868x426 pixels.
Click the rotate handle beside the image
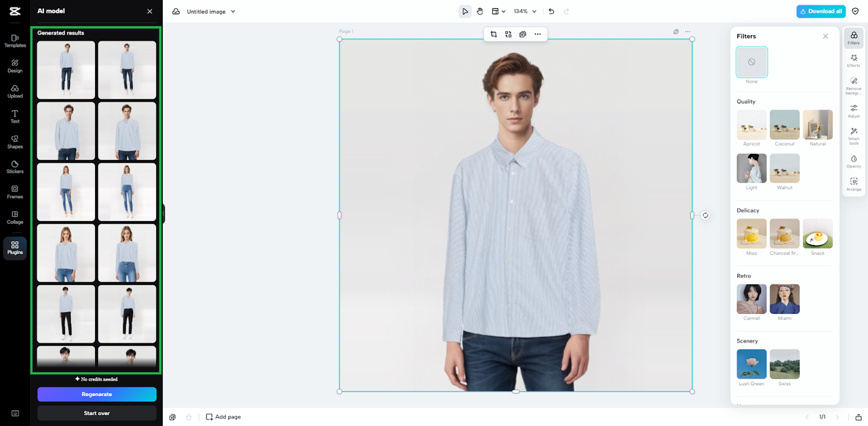click(x=705, y=215)
